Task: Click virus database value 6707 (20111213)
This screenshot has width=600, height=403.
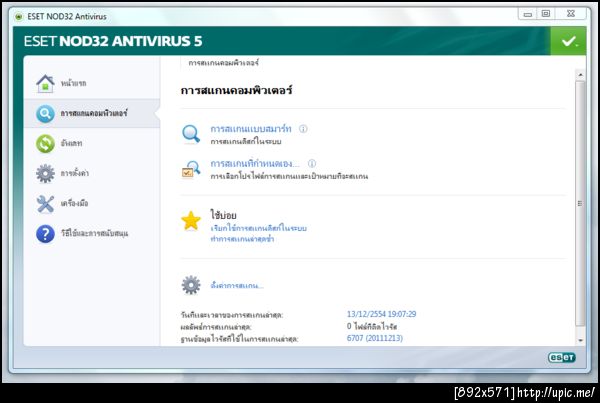Action: pyautogui.click(x=375, y=338)
